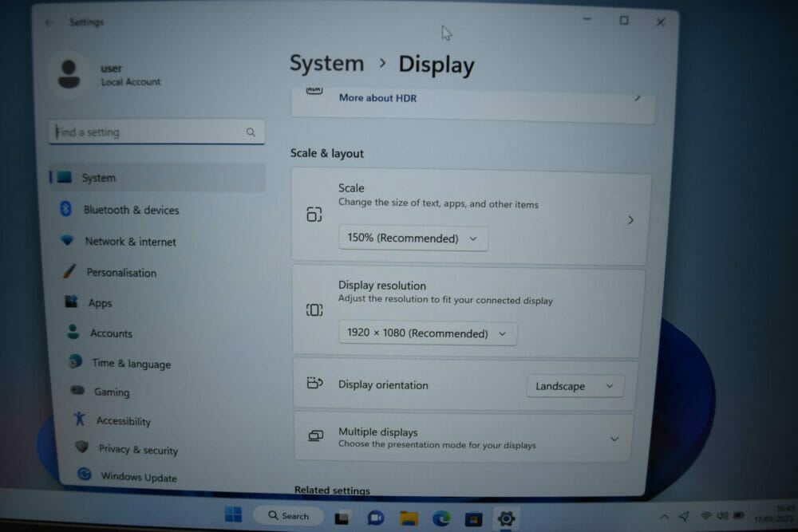
Task: Click the search magnifier in Find a setting
Action: point(251,132)
